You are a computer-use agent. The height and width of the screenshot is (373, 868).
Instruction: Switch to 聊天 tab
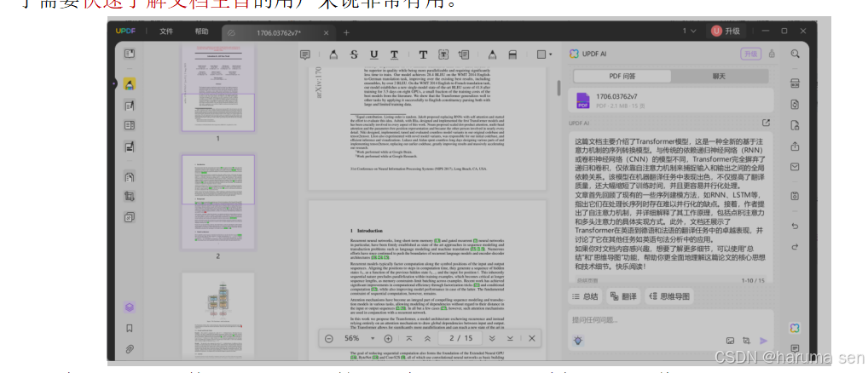[x=719, y=77]
